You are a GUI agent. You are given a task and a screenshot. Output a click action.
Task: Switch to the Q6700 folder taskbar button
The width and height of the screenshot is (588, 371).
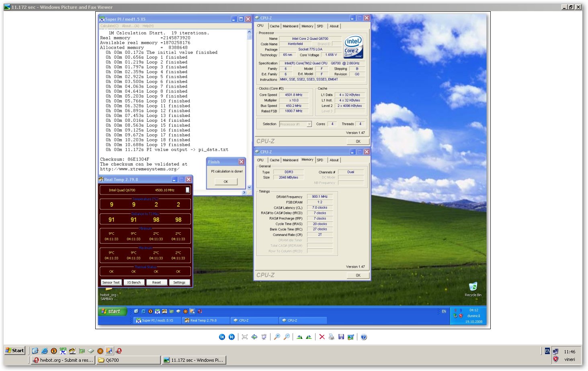128,360
